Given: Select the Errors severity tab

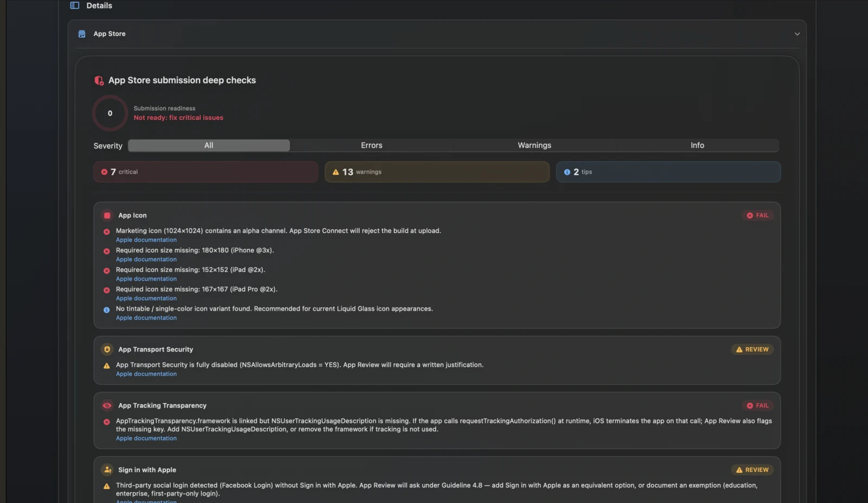Looking at the screenshot, I should click(x=372, y=145).
